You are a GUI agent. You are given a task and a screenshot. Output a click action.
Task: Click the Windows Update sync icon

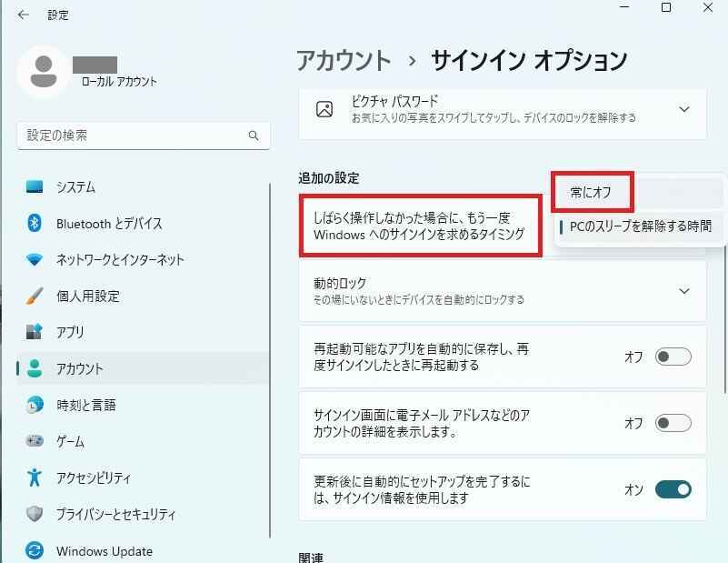(x=35, y=551)
